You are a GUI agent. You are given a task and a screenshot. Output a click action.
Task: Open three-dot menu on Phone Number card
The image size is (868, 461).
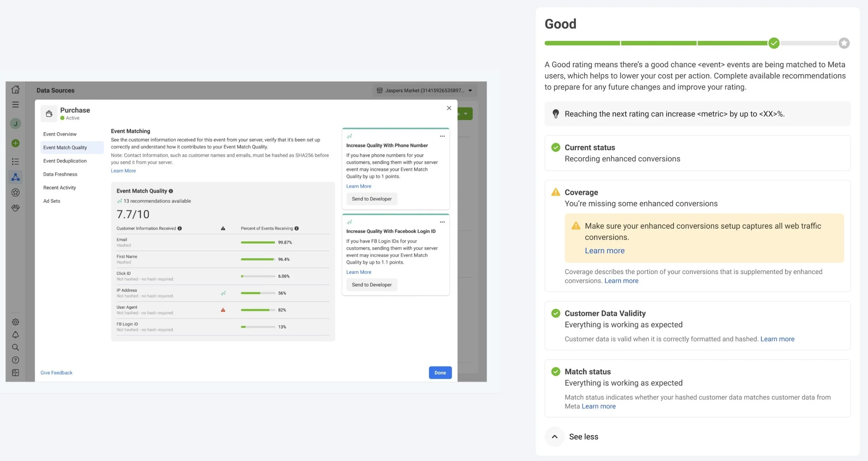click(x=442, y=136)
